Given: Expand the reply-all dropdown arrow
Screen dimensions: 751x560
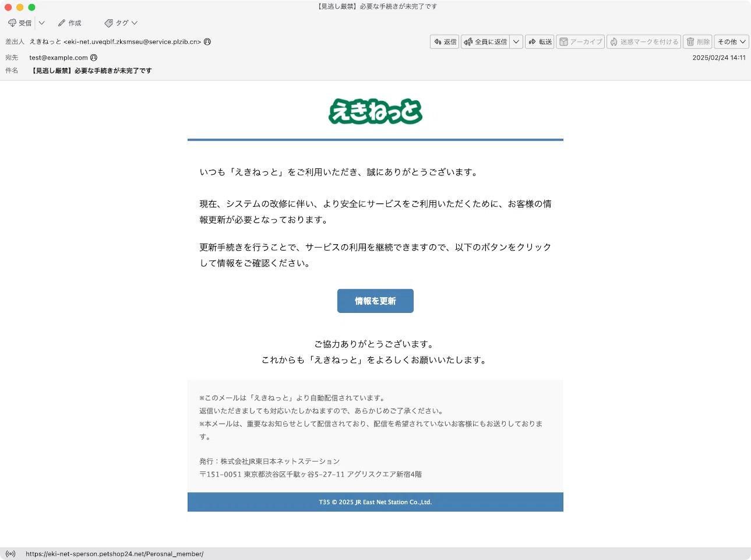Looking at the screenshot, I should (516, 42).
